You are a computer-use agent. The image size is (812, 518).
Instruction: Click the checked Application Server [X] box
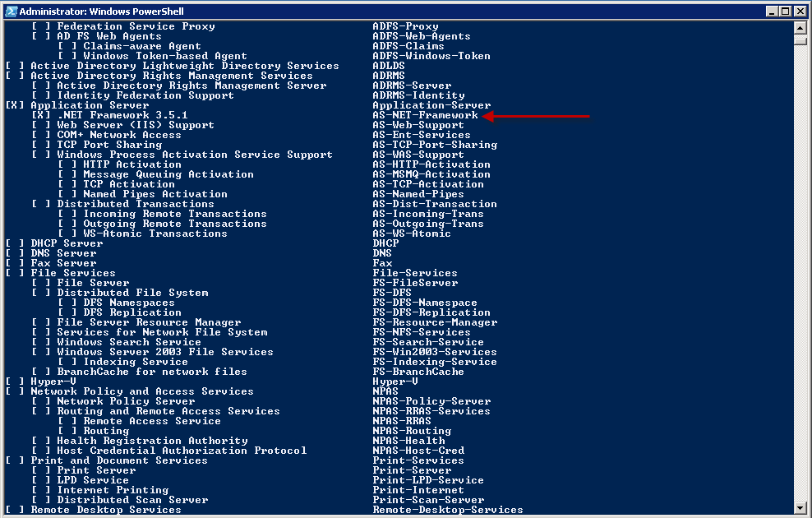[x=15, y=105]
